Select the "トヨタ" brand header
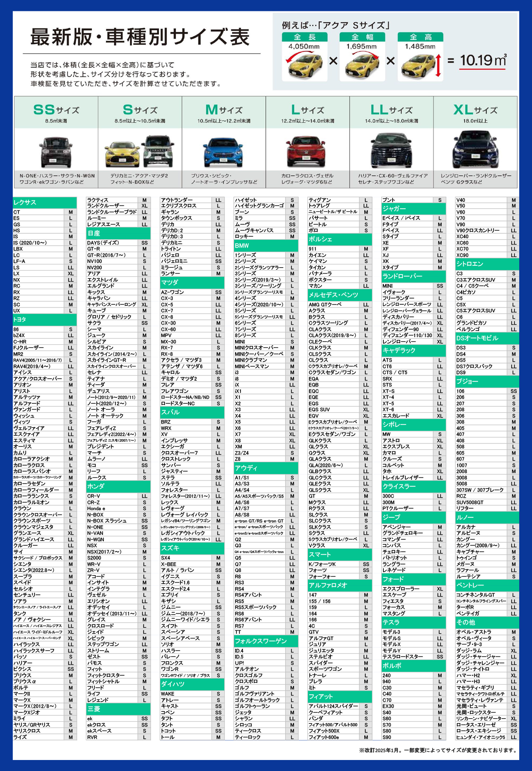 45,320
